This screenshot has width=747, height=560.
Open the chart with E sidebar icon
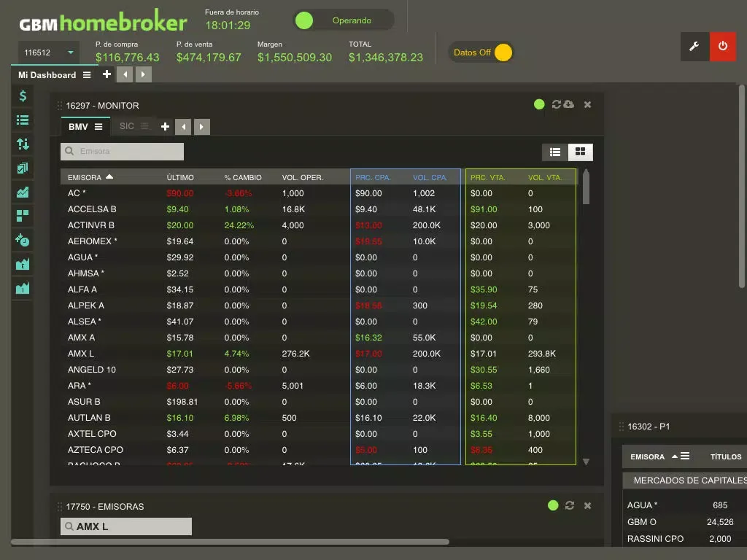[23, 264]
